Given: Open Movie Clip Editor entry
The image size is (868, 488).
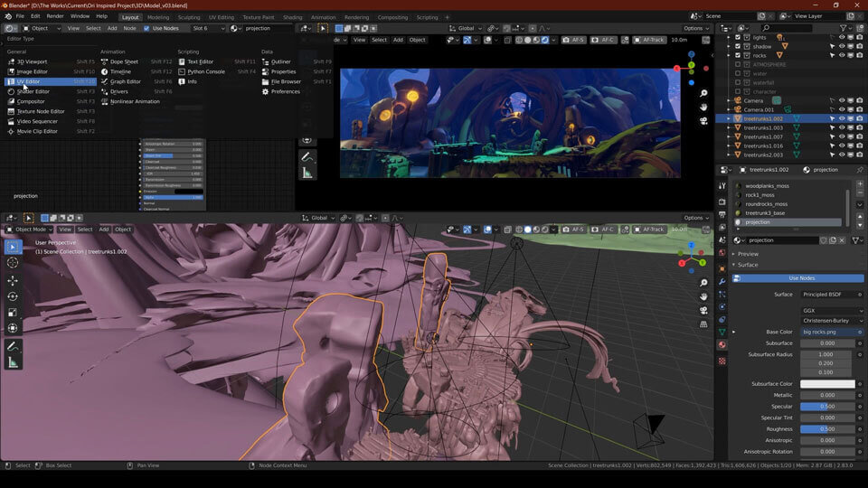Looking at the screenshot, I should coord(51,131).
